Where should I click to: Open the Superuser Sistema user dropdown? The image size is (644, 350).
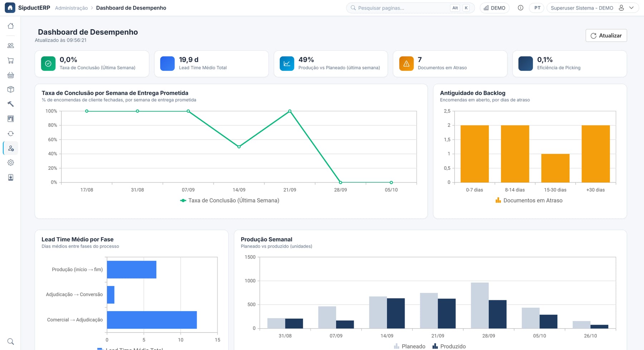(592, 8)
